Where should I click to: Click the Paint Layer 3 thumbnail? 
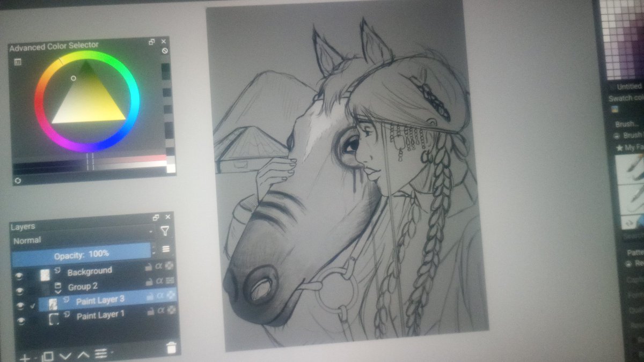point(54,304)
